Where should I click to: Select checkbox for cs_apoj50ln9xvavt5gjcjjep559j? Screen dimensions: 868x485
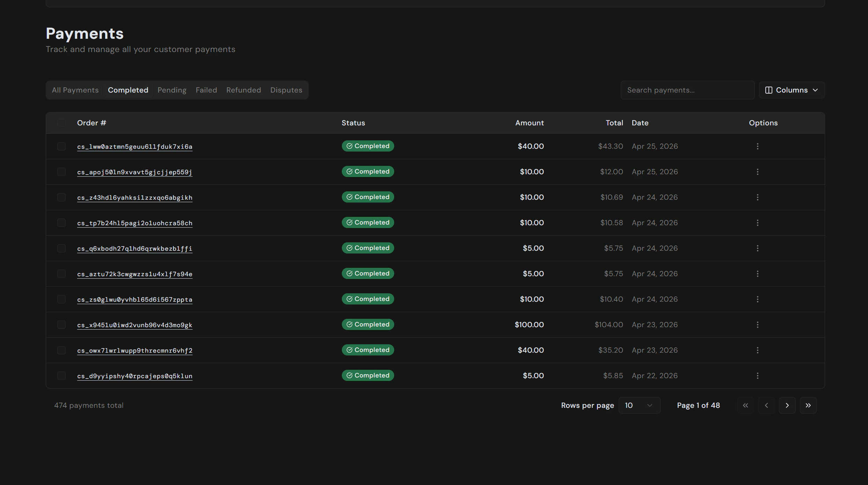[x=61, y=172]
